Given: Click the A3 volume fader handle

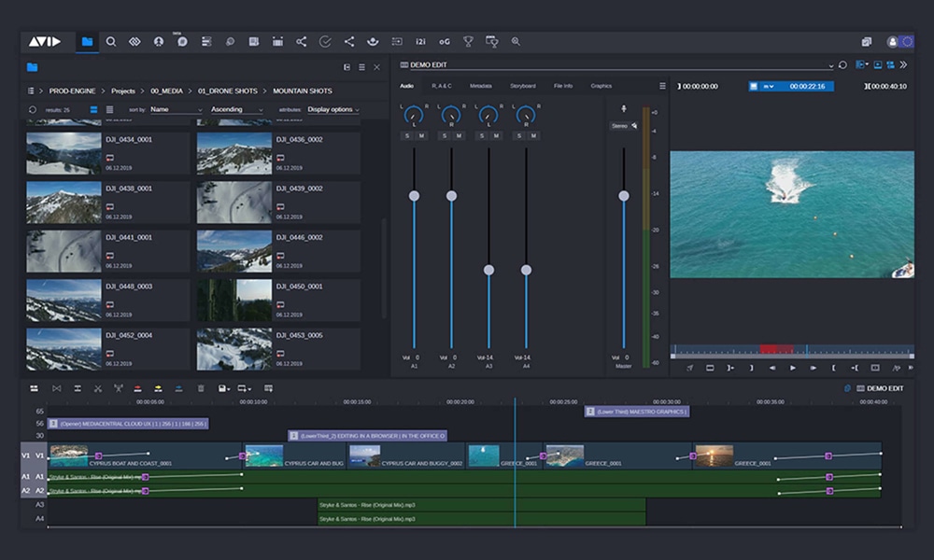Looking at the screenshot, I should 488,270.
